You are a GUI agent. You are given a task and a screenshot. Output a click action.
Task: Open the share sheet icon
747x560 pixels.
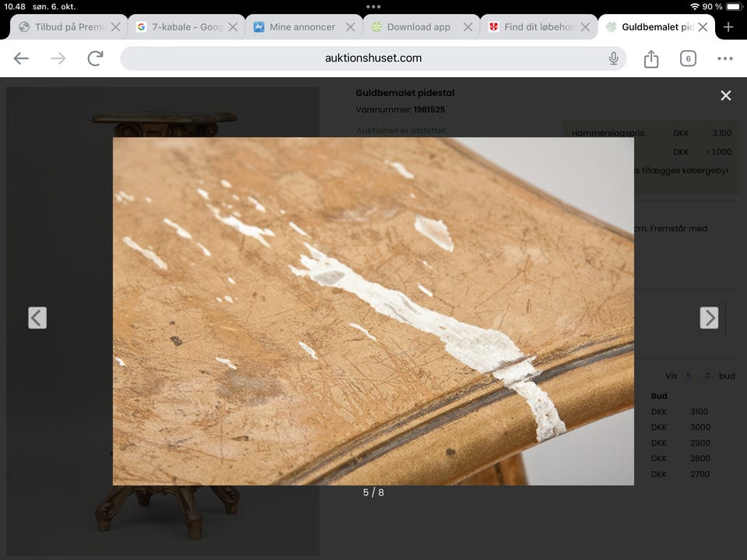point(651,58)
